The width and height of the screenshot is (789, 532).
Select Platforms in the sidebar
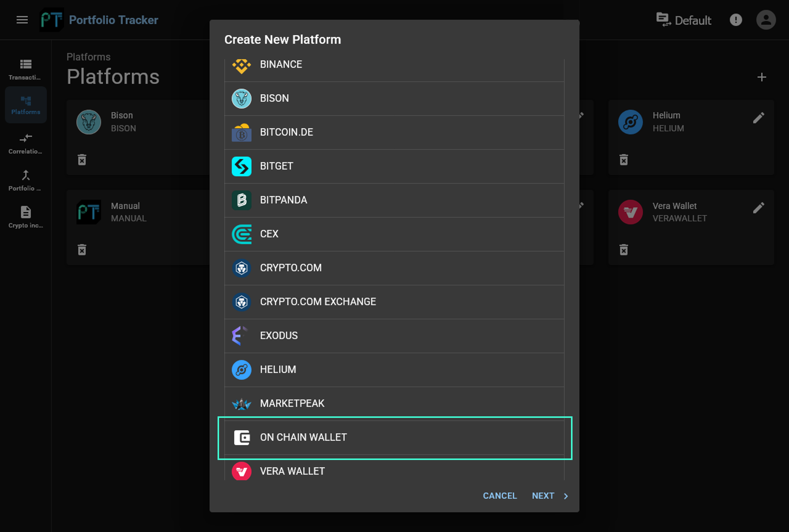point(26,105)
